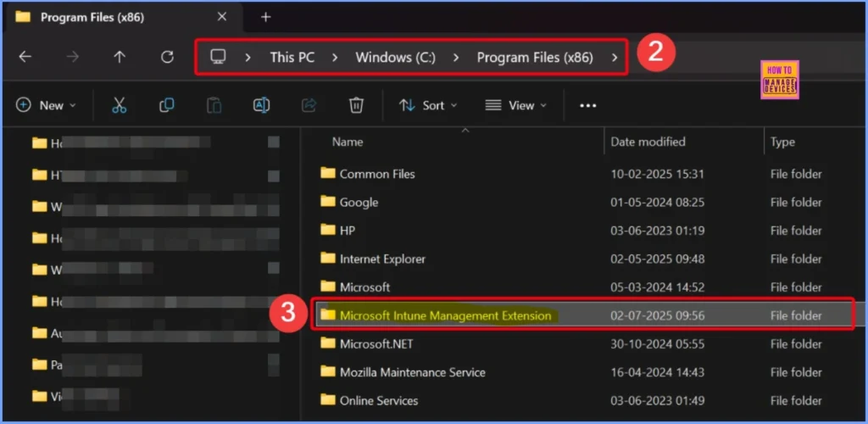868x424 pixels.
Task: Expand chevron after Program Files (x86) breadcrumb
Action: pyautogui.click(x=615, y=58)
